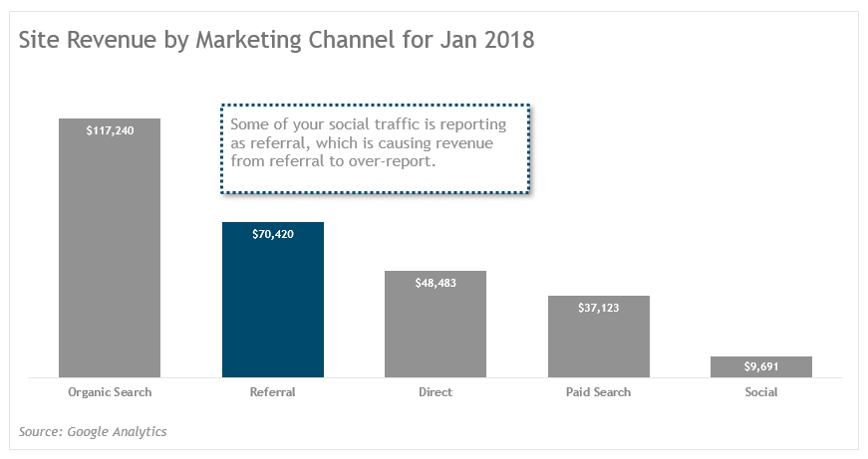This screenshot has width=868, height=459.
Task: Select the $48,483 data label
Action: [x=435, y=283]
